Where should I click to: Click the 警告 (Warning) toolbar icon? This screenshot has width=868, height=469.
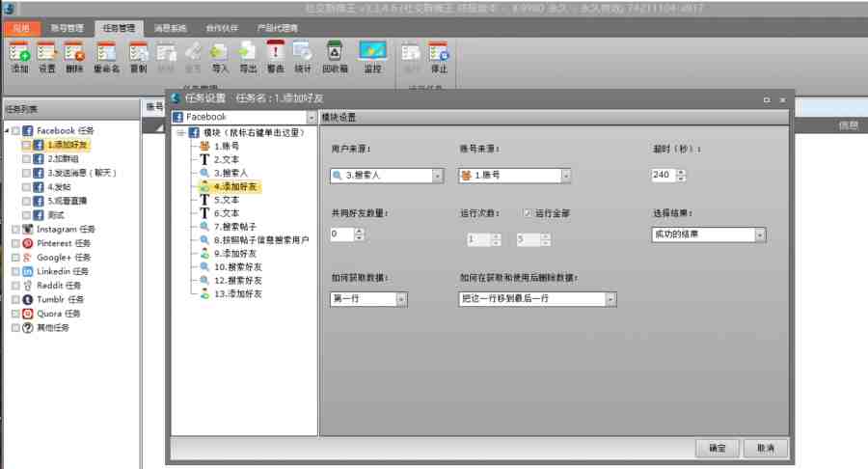276,56
